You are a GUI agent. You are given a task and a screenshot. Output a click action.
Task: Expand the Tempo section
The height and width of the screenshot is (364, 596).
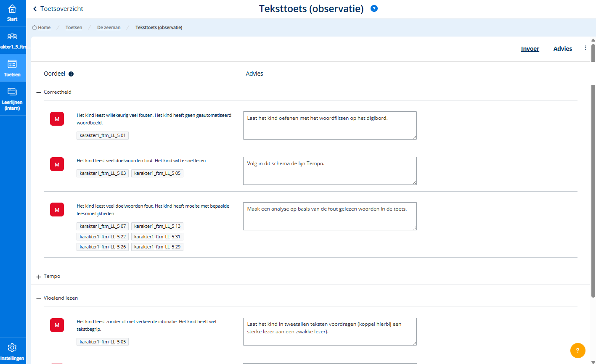pyautogui.click(x=39, y=277)
